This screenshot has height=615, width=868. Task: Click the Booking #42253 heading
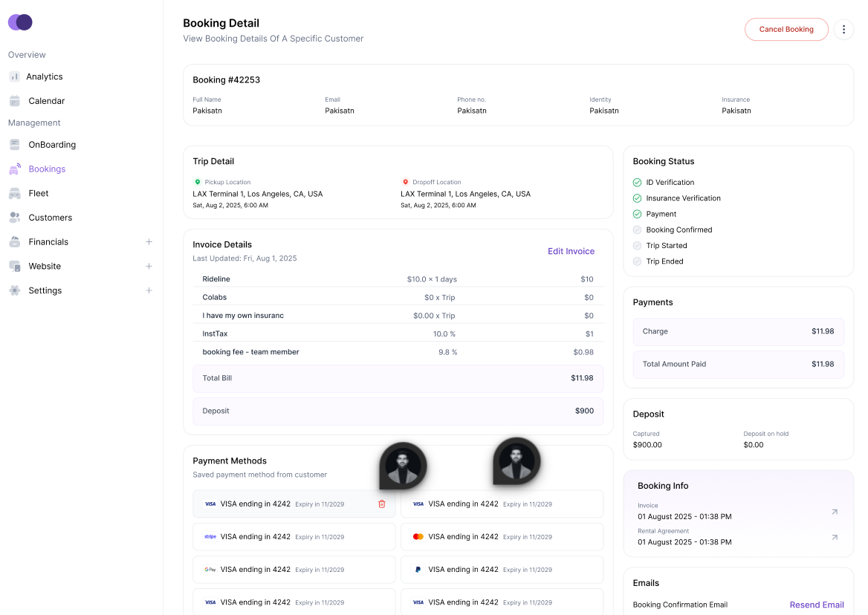(x=227, y=79)
